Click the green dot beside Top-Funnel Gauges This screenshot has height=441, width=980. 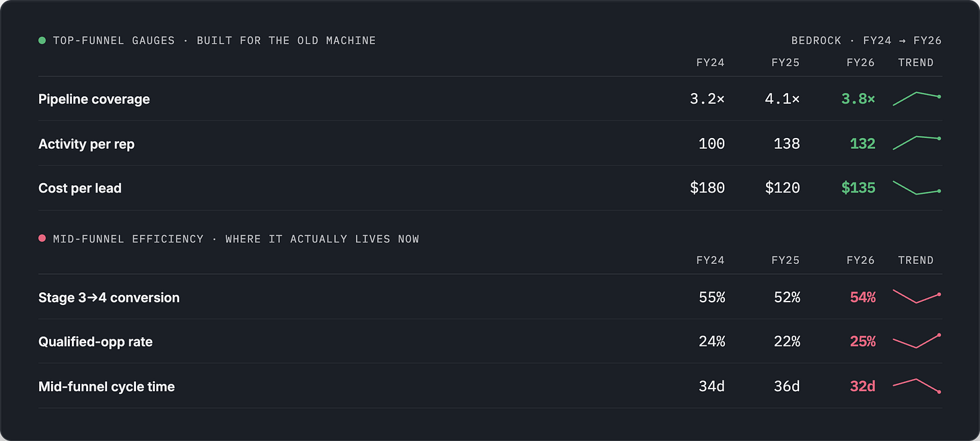(42, 40)
